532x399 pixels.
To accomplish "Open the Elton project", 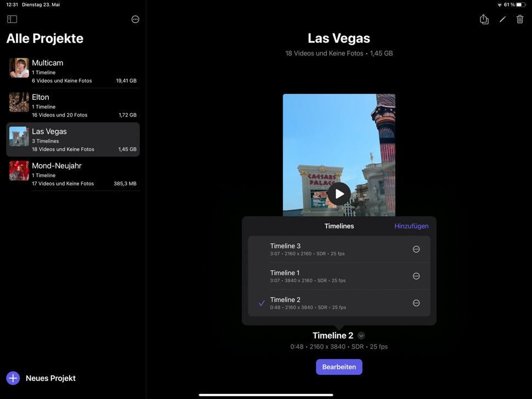I will pos(73,105).
